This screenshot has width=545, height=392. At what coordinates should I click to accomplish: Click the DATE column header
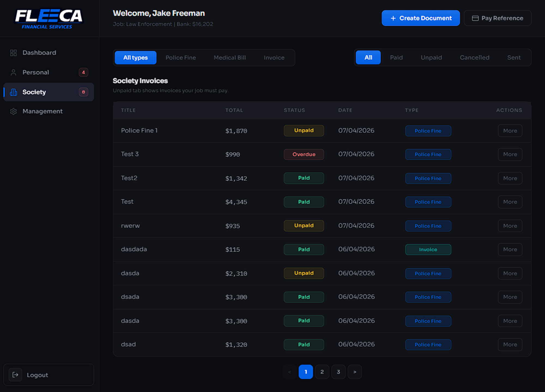pyautogui.click(x=345, y=110)
